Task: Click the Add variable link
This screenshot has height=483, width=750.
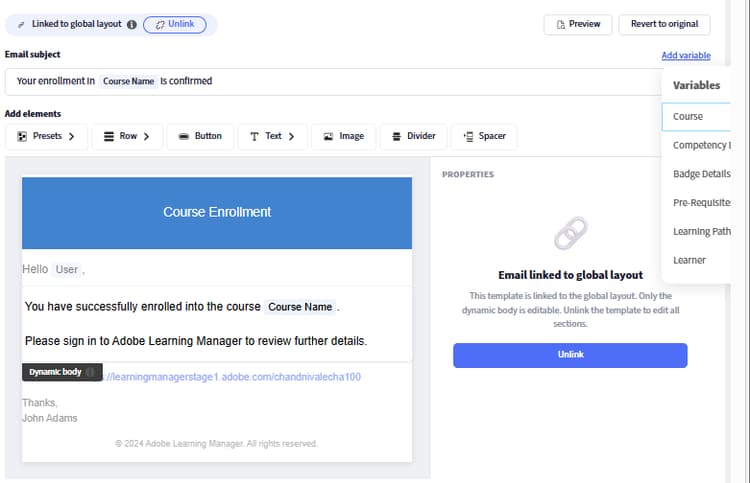Action: pyautogui.click(x=686, y=55)
